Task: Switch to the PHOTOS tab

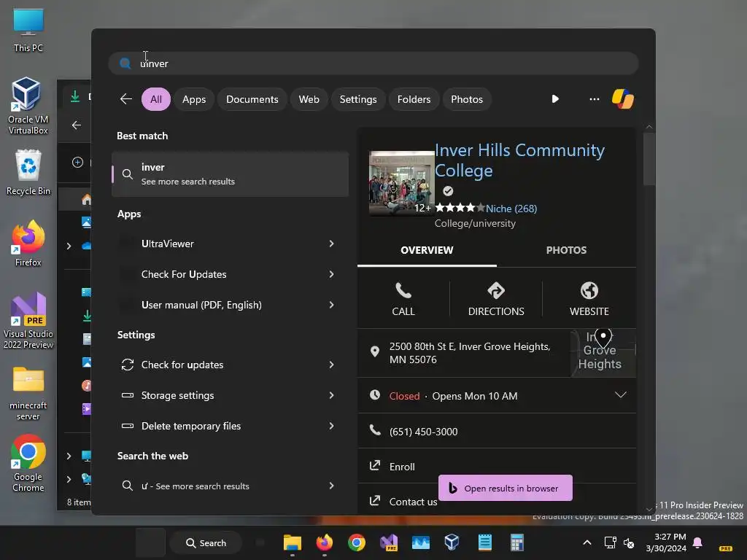Action: [566, 250]
